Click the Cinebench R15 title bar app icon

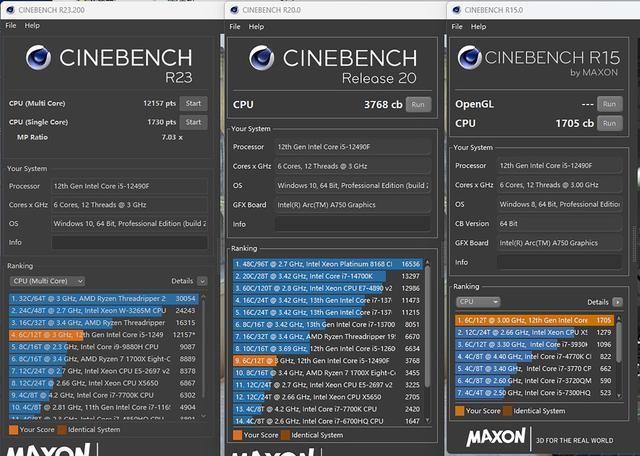[x=456, y=10]
